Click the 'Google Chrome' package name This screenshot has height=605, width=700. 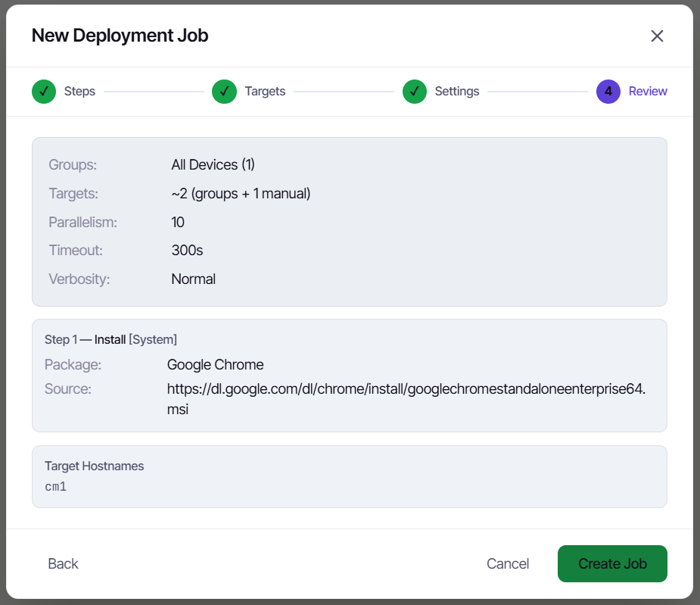pos(215,365)
